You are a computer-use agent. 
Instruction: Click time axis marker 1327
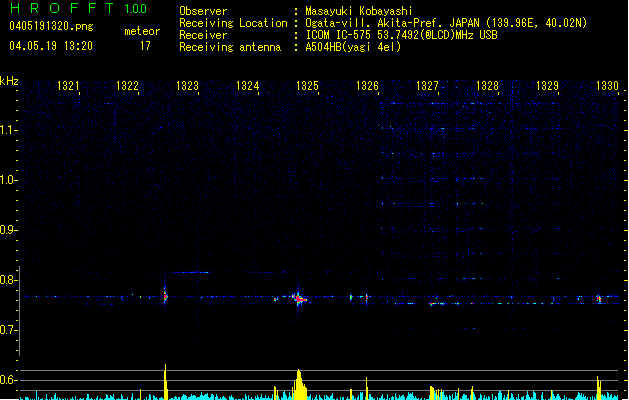point(427,86)
